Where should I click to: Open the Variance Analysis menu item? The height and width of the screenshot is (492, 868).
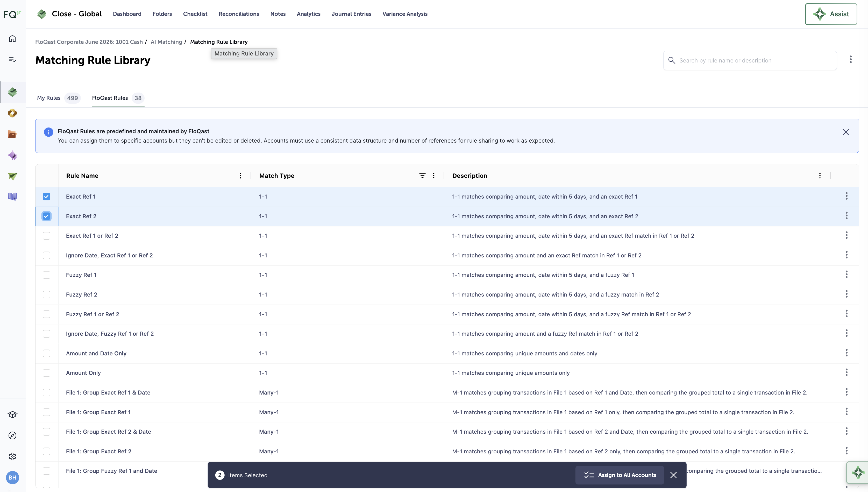point(405,14)
